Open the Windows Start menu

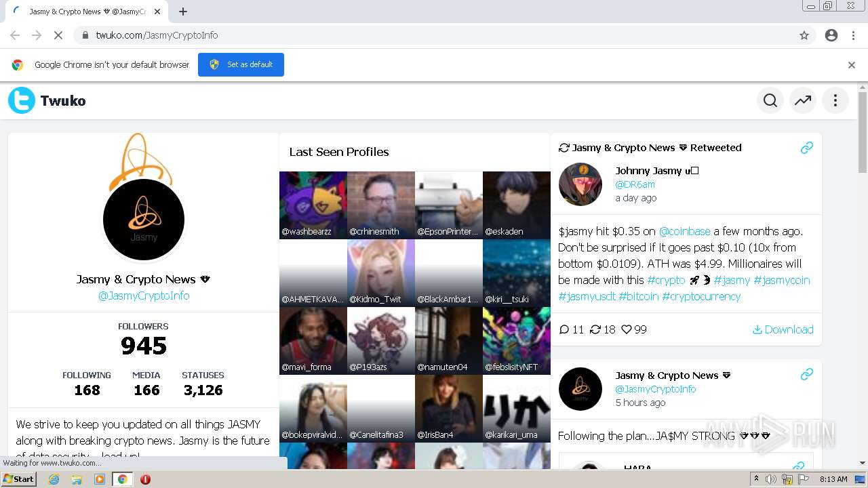pyautogui.click(x=19, y=479)
